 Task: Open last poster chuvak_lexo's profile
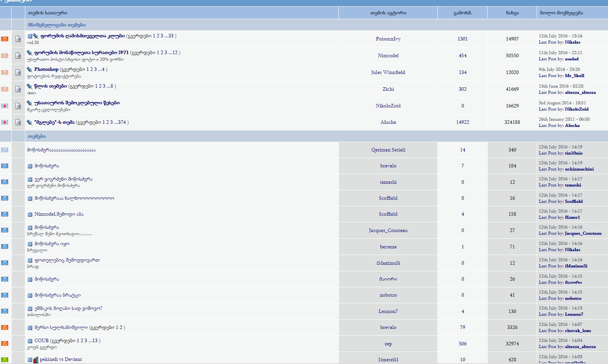(x=578, y=331)
